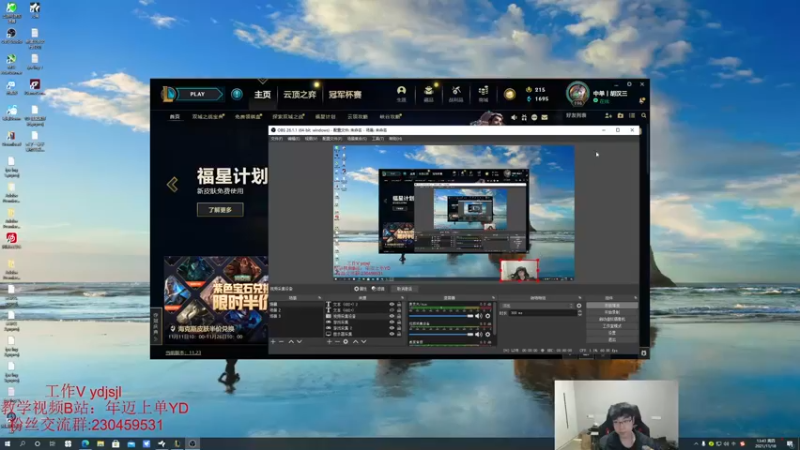Hide the 文本 (GDI+) 2 source with its eye
The width and height of the screenshot is (800, 450).
tap(392, 304)
